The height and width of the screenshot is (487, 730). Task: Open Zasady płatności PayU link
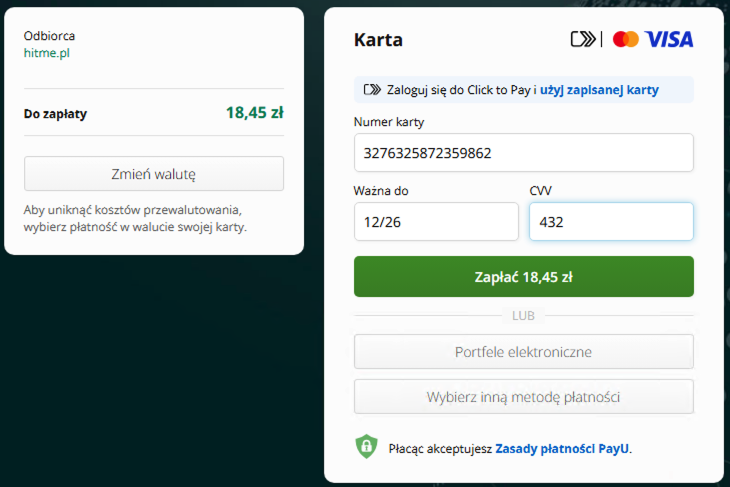coord(562,449)
